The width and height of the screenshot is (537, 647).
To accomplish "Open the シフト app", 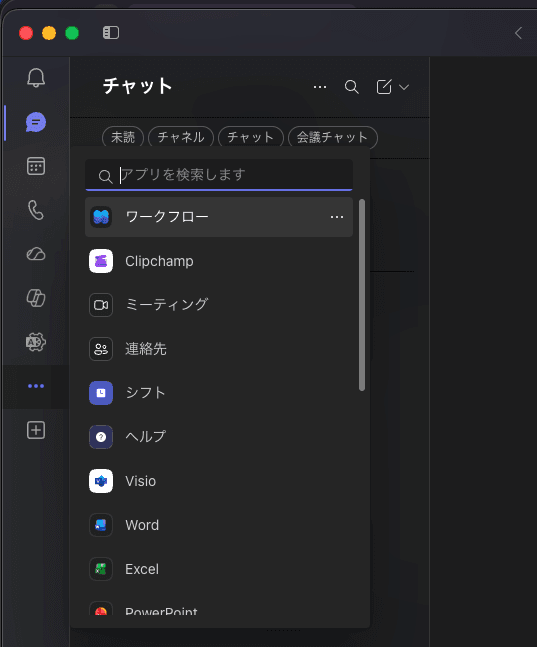I will point(219,393).
